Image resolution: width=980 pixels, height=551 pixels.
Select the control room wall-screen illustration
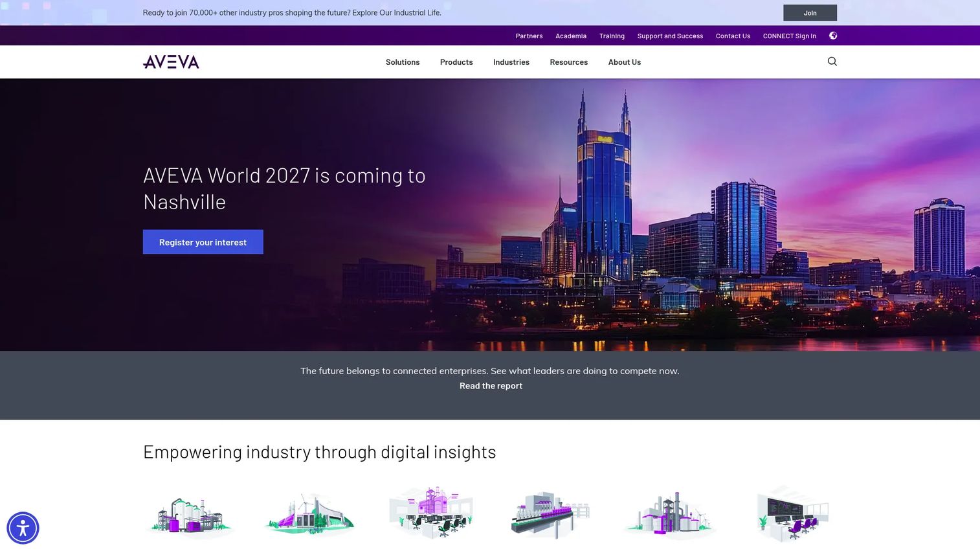(x=792, y=514)
